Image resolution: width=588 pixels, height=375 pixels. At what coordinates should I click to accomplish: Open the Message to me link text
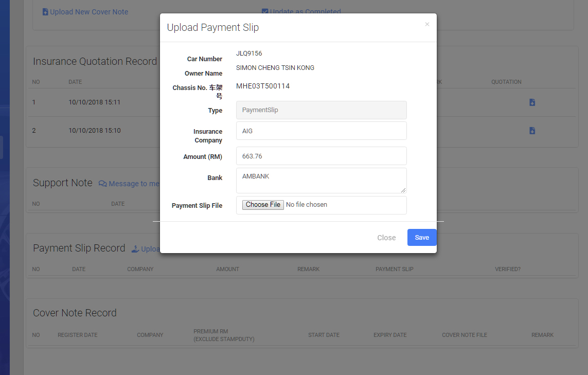pyautogui.click(x=134, y=184)
